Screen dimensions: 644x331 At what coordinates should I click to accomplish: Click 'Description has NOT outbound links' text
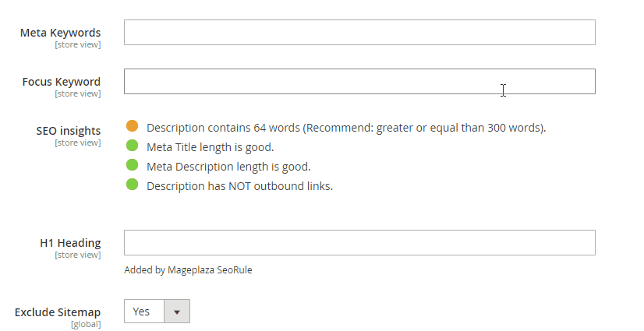(239, 185)
